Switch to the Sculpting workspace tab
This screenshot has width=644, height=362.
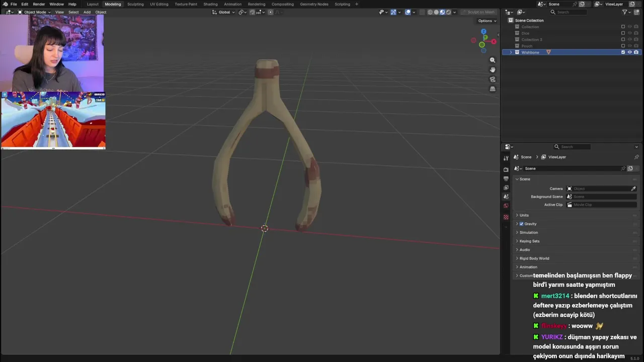pos(135,4)
